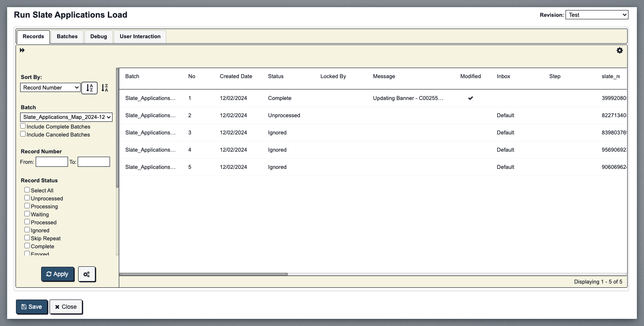The height and width of the screenshot is (326, 644).
Task: Sort ascending with A-Z icon
Action: pos(89,88)
